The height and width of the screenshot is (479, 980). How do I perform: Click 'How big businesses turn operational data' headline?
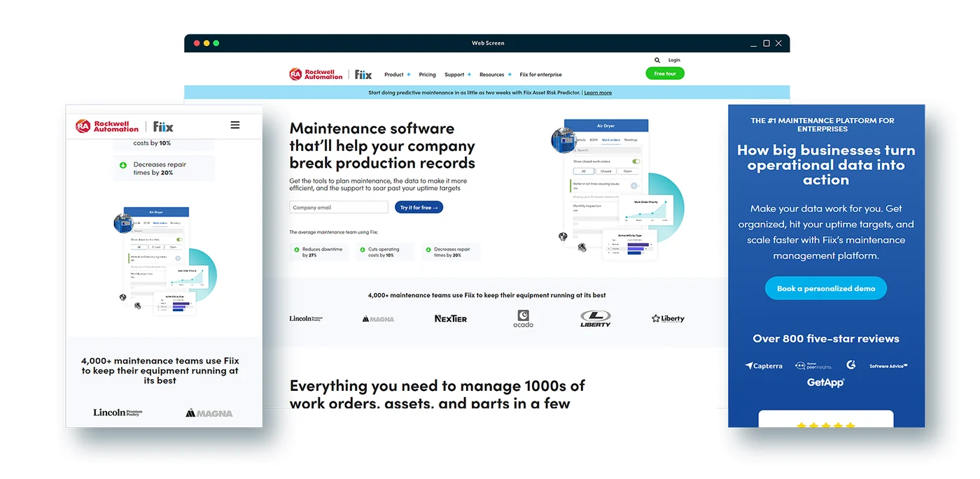point(826,165)
